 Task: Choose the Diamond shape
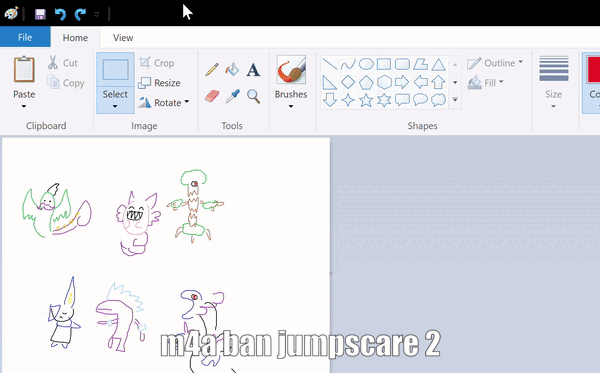click(x=348, y=82)
